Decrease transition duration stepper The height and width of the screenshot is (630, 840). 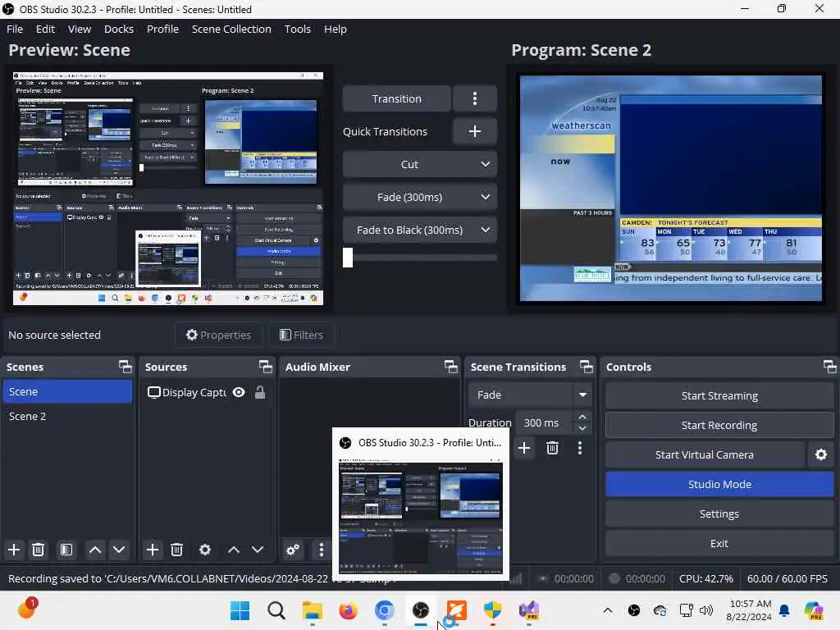pos(582,428)
